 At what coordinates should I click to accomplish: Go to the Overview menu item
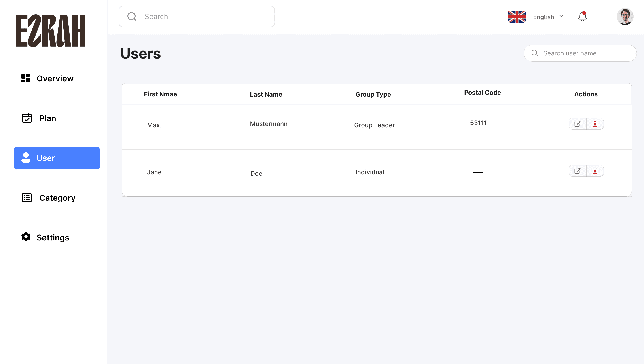(55, 78)
